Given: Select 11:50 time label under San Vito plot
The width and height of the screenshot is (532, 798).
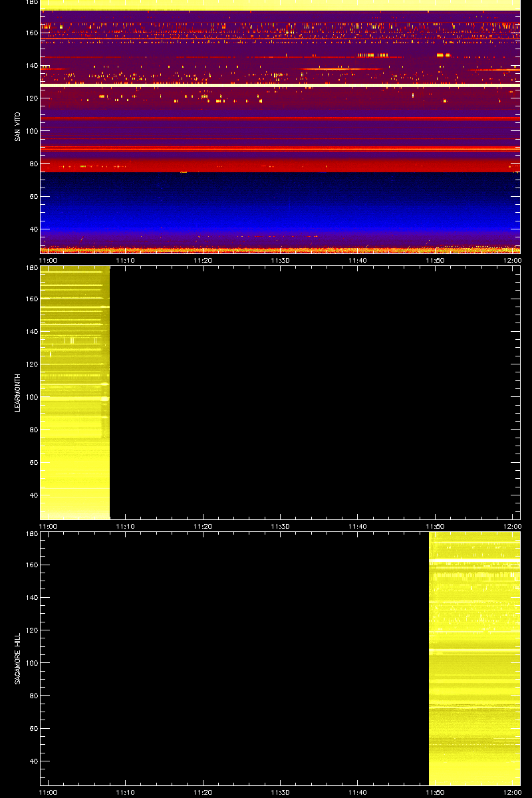Looking at the screenshot, I should pyautogui.click(x=435, y=261).
